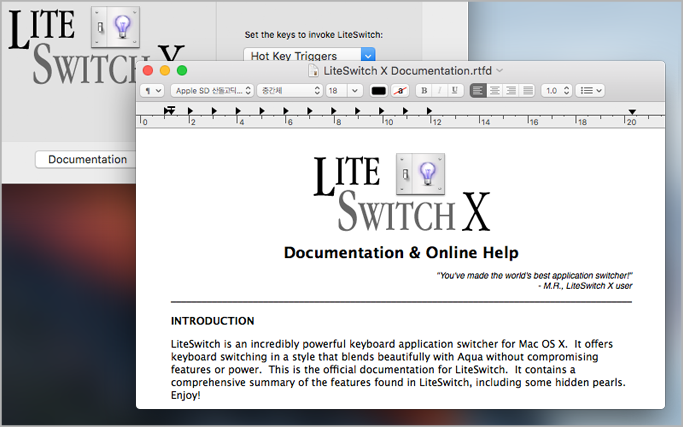Open the text background color swatch
The image size is (683, 427).
(400, 91)
